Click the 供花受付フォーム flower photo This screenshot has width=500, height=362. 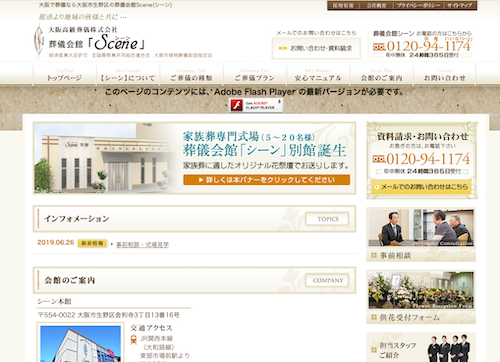pyautogui.click(x=421, y=290)
